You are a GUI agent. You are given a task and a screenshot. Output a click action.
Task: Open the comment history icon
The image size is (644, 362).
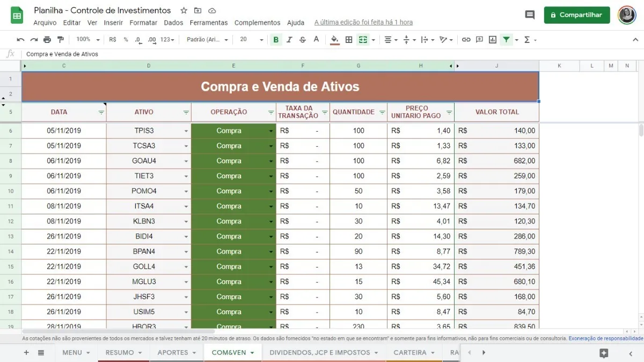point(530,15)
